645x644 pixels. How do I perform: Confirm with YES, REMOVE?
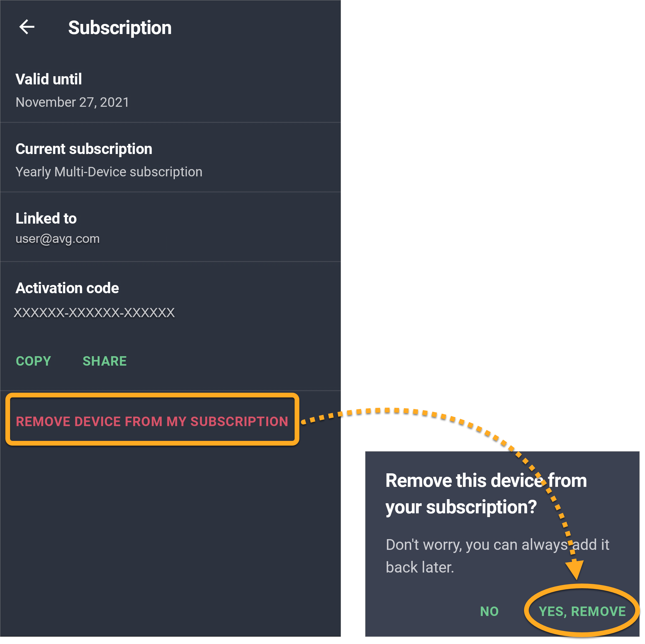click(582, 612)
